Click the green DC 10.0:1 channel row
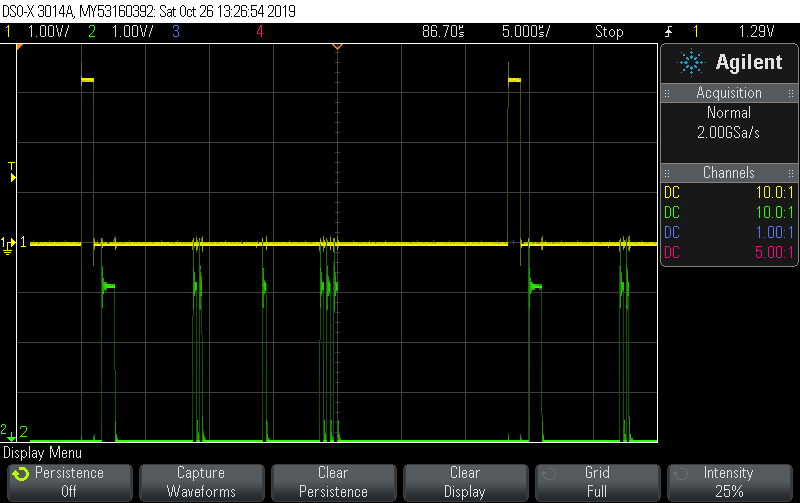This screenshot has width=800, height=503. [x=729, y=212]
